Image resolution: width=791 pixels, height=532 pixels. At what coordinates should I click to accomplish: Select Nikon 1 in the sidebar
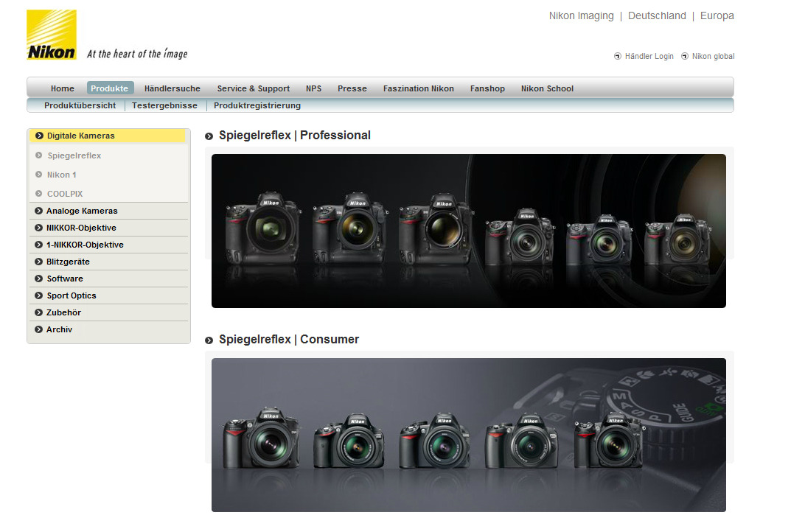click(x=61, y=175)
